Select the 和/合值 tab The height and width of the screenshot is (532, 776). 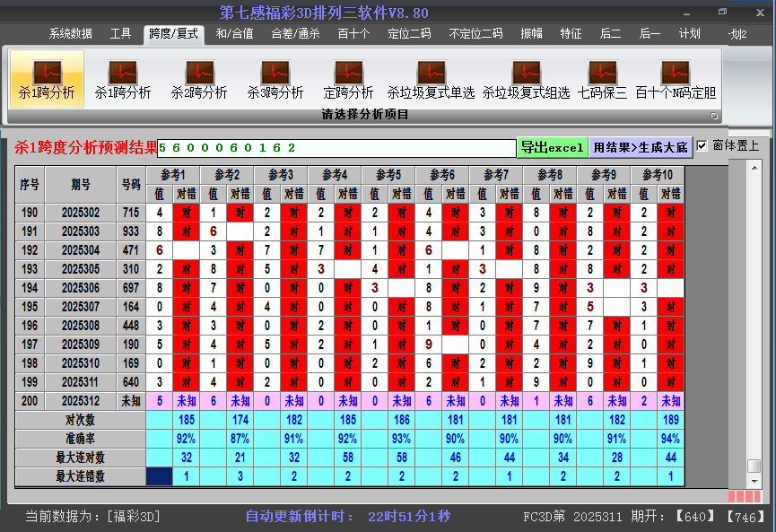coord(235,32)
